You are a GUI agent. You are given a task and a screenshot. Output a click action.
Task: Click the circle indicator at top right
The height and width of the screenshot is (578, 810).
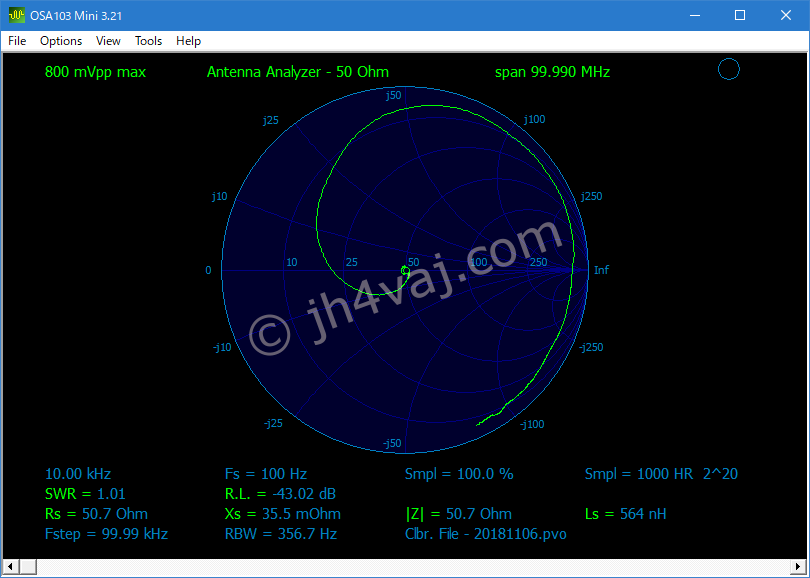pos(729,69)
